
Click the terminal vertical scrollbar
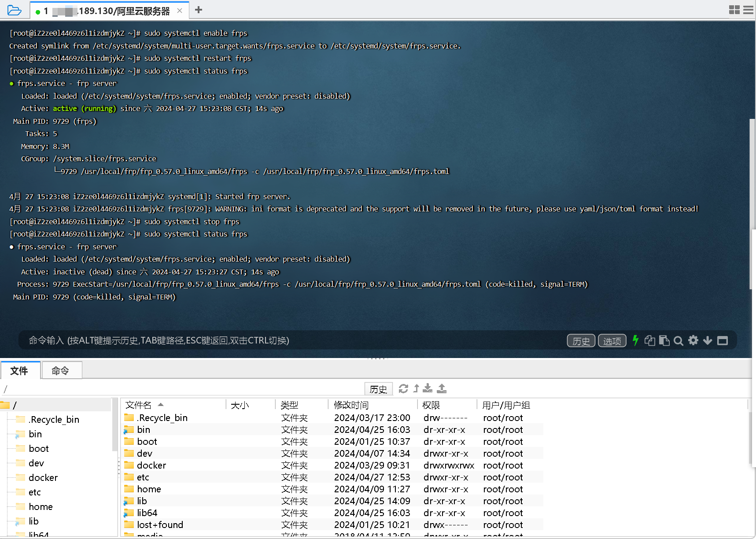752,204
